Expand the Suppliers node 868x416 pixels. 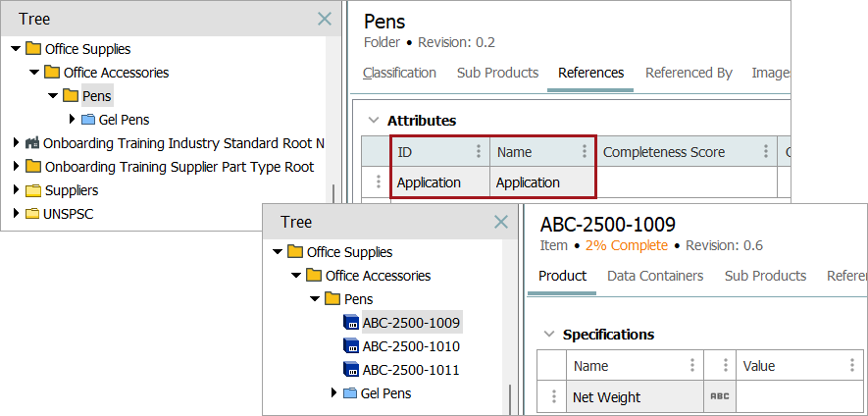pos(16,190)
